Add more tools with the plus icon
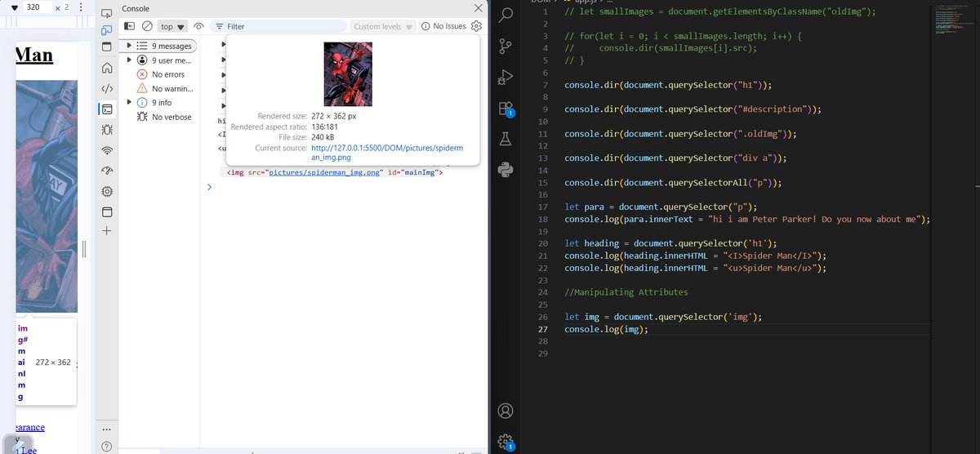This screenshot has height=454, width=980. click(x=107, y=231)
